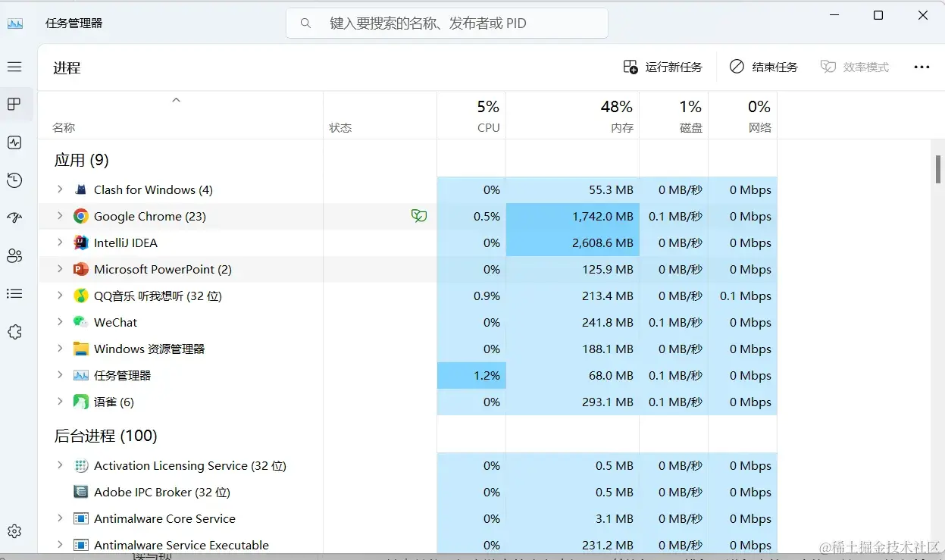This screenshot has height=560, width=945.
Task: Open the App history sidebar icon
Action: [14, 180]
